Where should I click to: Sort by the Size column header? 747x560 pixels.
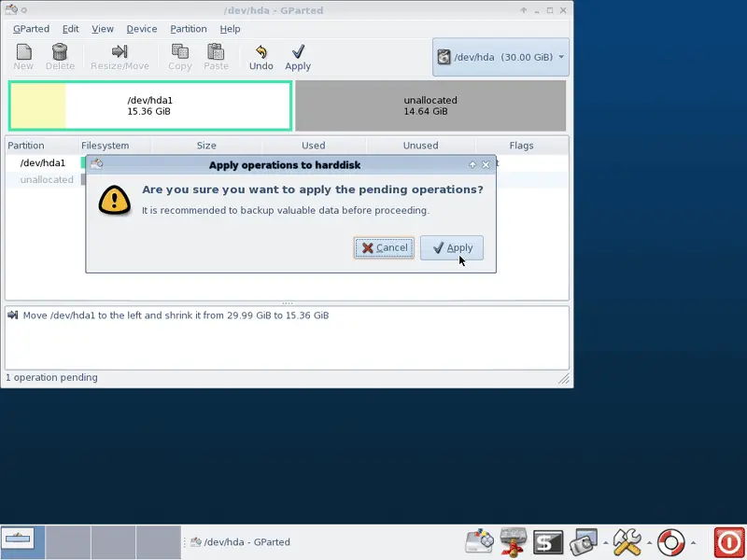pos(206,146)
